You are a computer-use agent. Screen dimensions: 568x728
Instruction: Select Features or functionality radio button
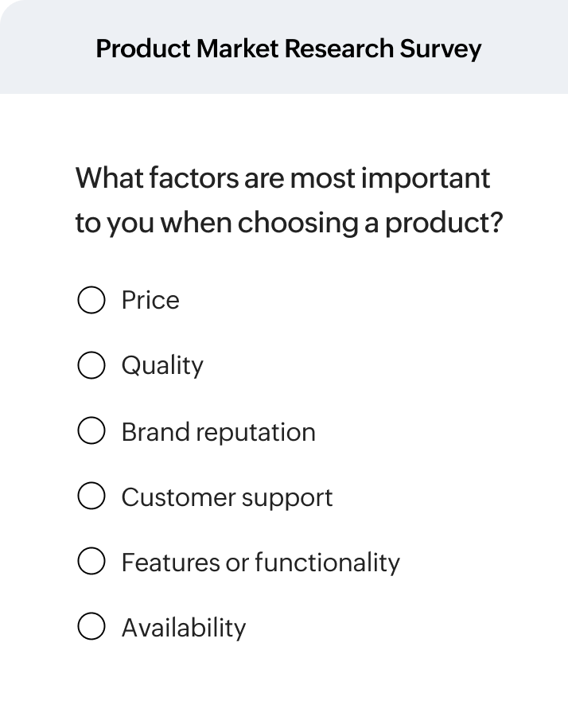(91, 562)
